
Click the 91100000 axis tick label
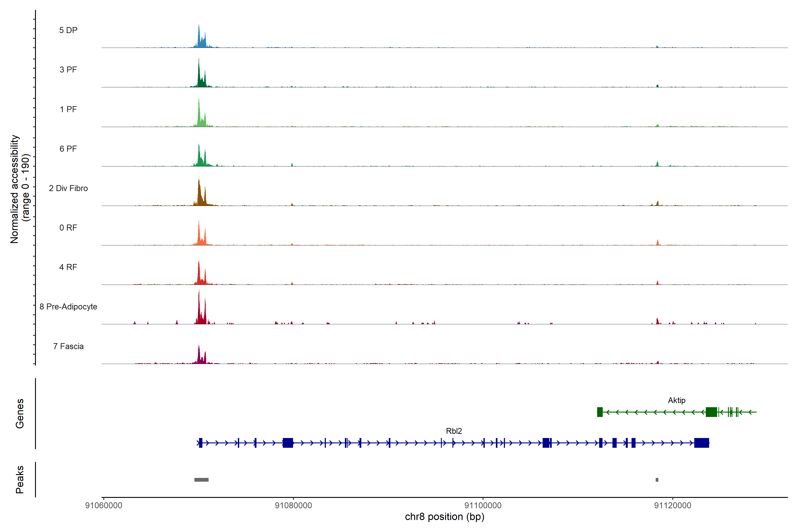[483, 506]
